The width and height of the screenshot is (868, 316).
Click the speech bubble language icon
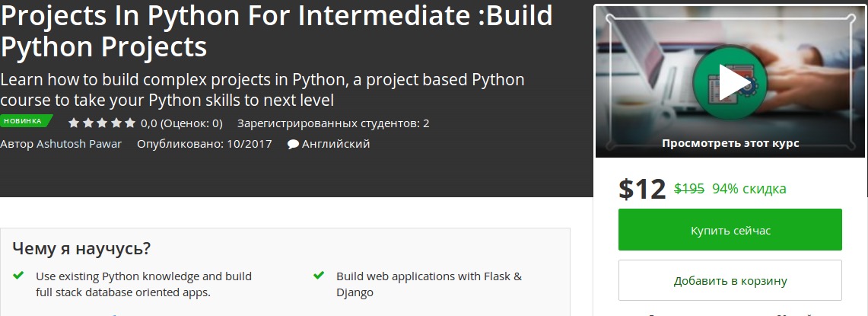(x=293, y=144)
